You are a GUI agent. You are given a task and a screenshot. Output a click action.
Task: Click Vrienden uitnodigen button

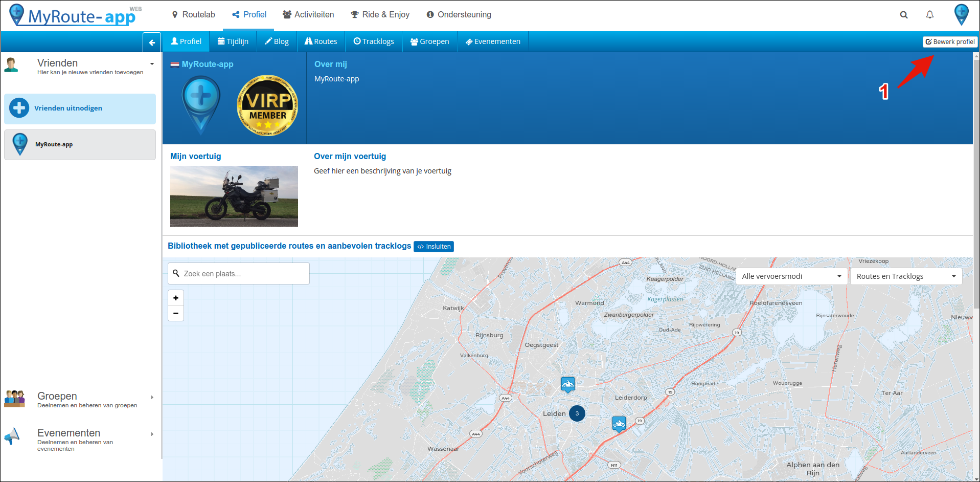(x=80, y=108)
